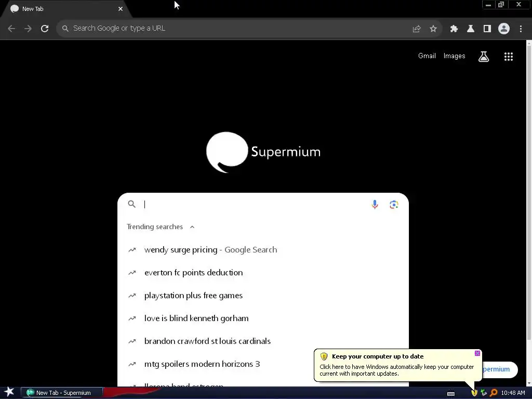Open Google apps grid icon
Screen dimensions: 532x399
tap(508, 57)
